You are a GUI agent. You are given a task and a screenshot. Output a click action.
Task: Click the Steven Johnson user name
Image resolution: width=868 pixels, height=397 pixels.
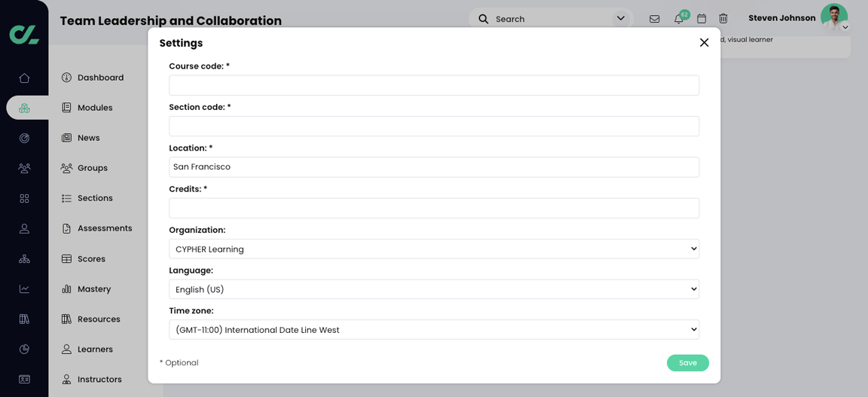(x=781, y=18)
